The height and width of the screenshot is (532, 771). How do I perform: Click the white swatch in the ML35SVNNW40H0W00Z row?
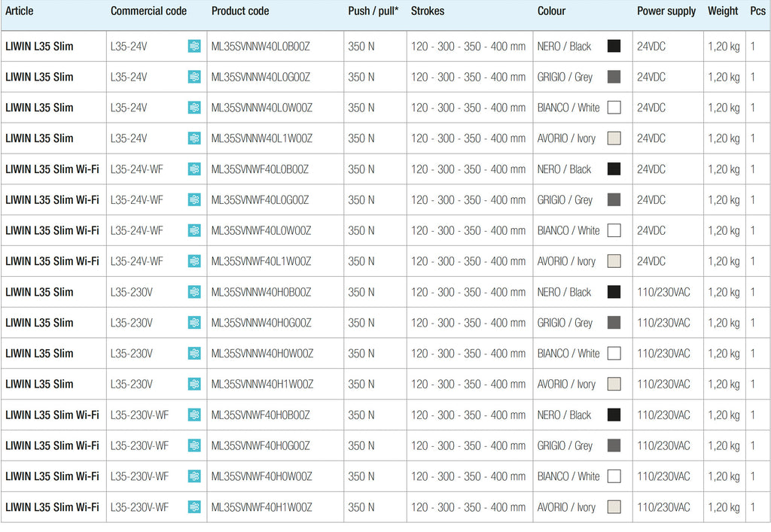pyautogui.click(x=614, y=353)
